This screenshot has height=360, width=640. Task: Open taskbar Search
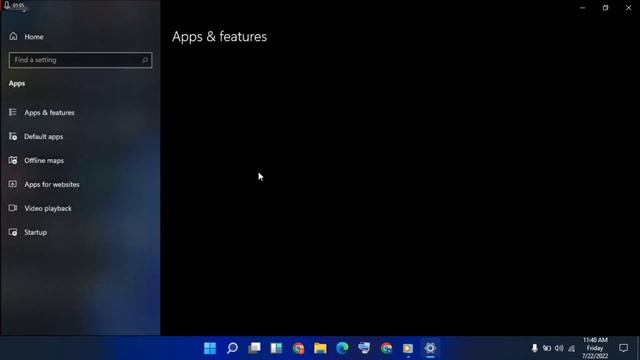click(x=232, y=348)
